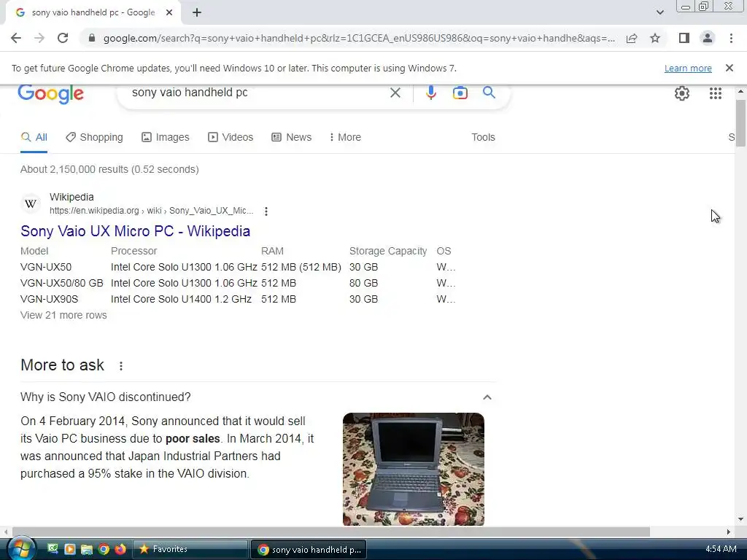Viewport: 747px width, 560px height.
Task: Open the Favorites taskbar window
Action: 190,549
